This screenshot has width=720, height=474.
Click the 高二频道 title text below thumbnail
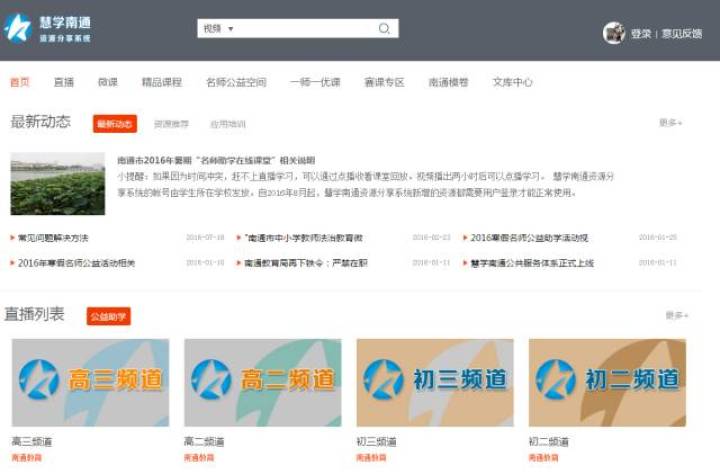click(x=204, y=442)
